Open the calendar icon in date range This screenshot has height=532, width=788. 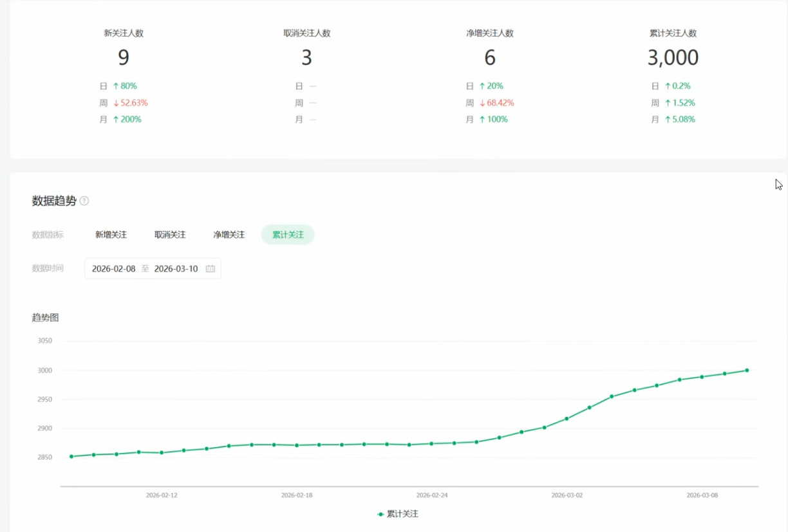[210, 269]
